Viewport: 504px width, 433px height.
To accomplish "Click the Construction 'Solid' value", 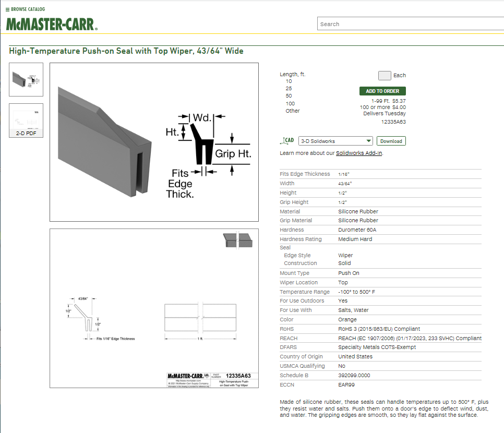I will (344, 263).
